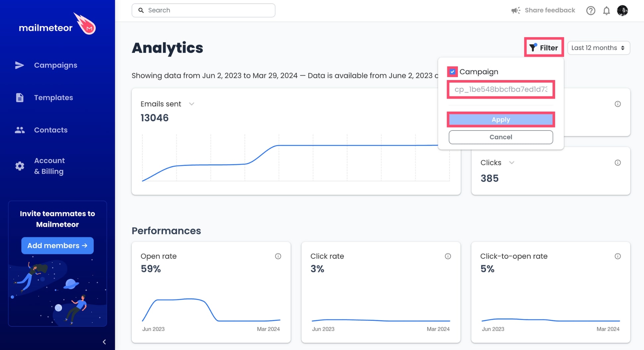644x350 pixels.
Task: Click the 385 clicks value
Action: tap(490, 178)
